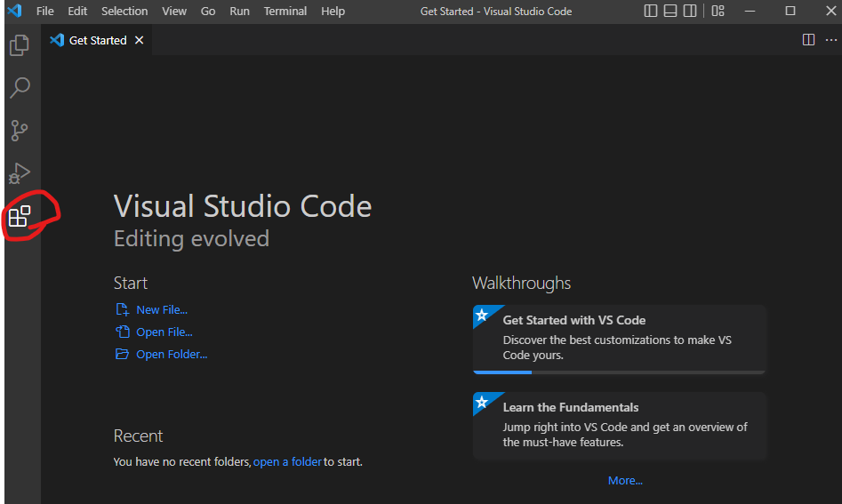Click star badge on Learn the Fundamentals
Screen dimensions: 842x504
pyautogui.click(x=482, y=402)
